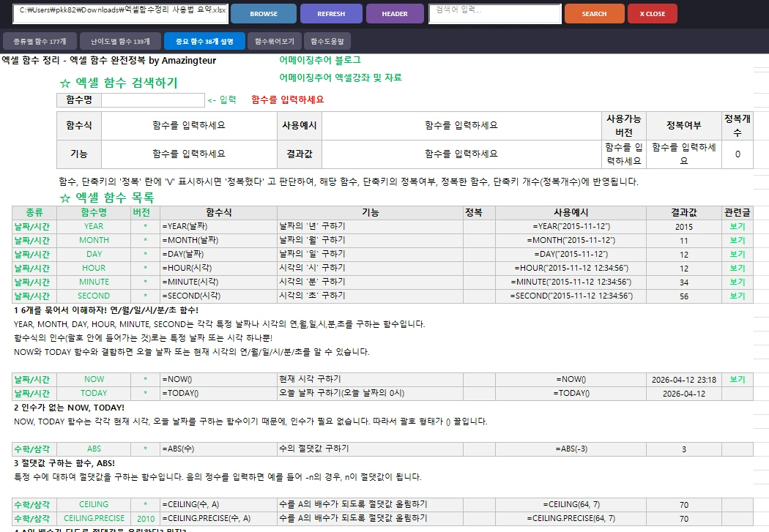Click 보기 link in the DAY row

tap(737, 254)
